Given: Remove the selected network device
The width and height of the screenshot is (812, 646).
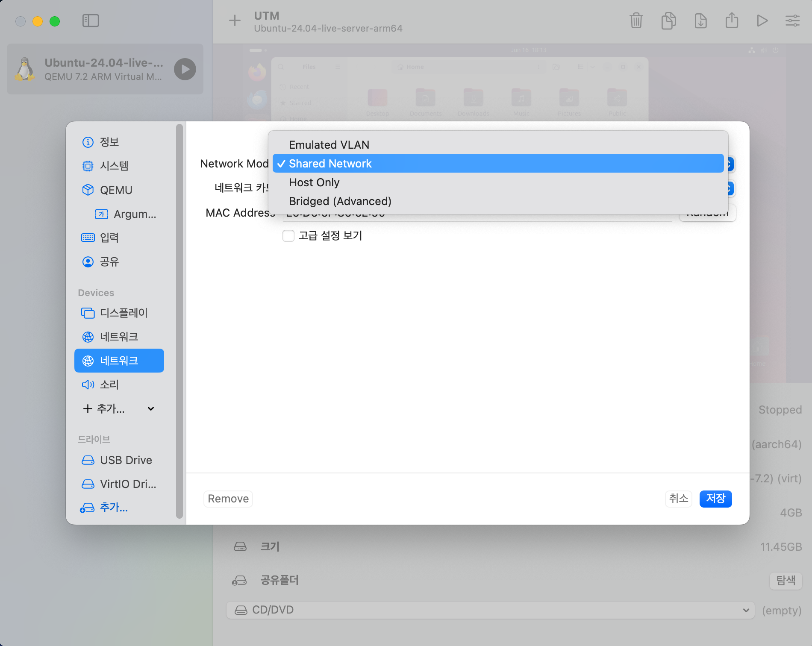Looking at the screenshot, I should [x=228, y=499].
